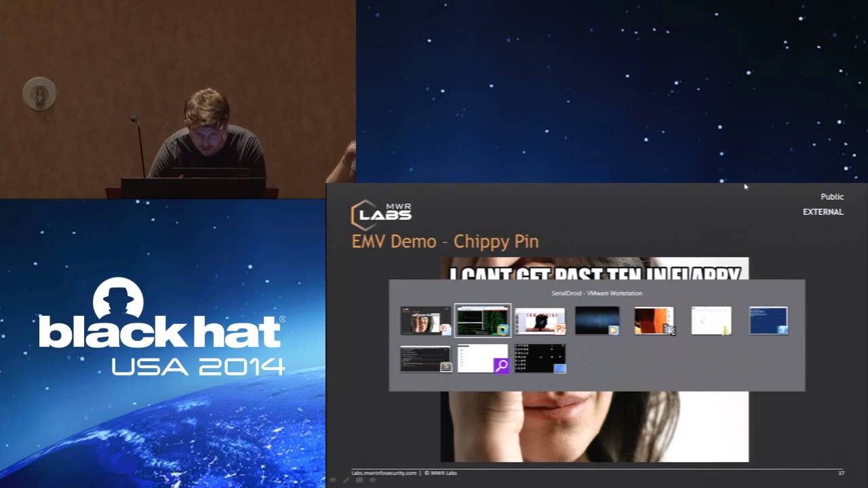Click the slideshow previous-slide arrow control
868x488 pixels.
[333, 480]
